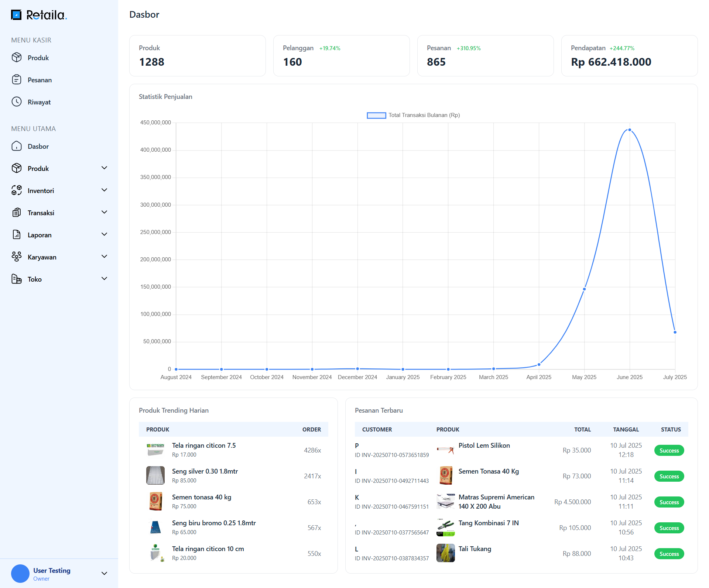Open the Transaksi icon in the sidebar
Image resolution: width=709 pixels, height=588 pixels.
coord(17,213)
